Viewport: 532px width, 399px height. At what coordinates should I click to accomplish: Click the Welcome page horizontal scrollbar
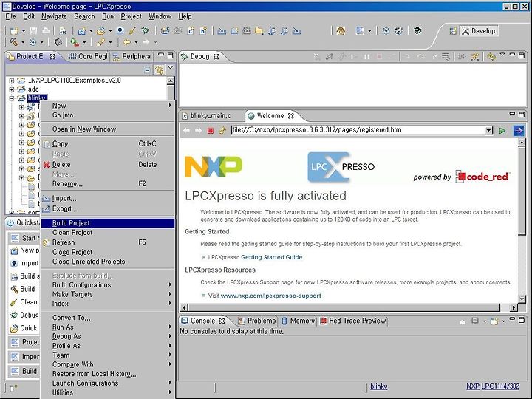(x=344, y=307)
